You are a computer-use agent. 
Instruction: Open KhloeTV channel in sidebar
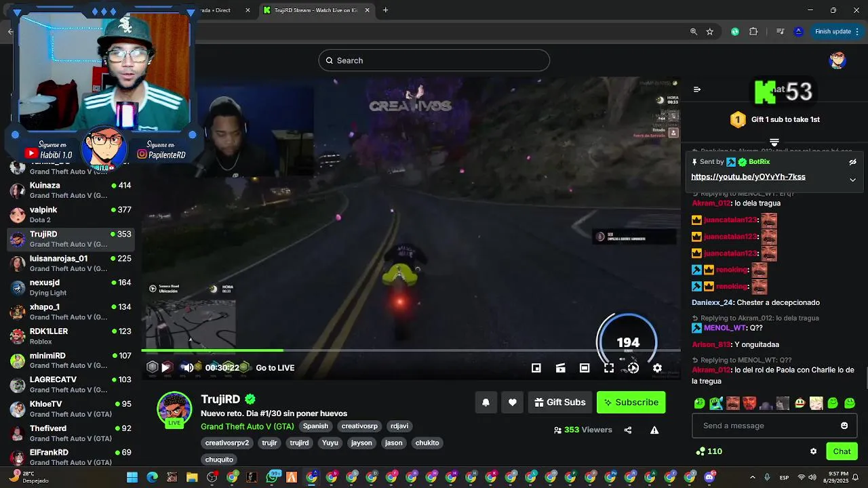click(x=71, y=409)
